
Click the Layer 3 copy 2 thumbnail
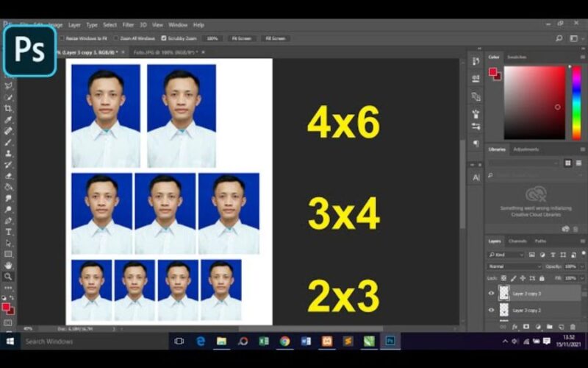tap(503, 310)
